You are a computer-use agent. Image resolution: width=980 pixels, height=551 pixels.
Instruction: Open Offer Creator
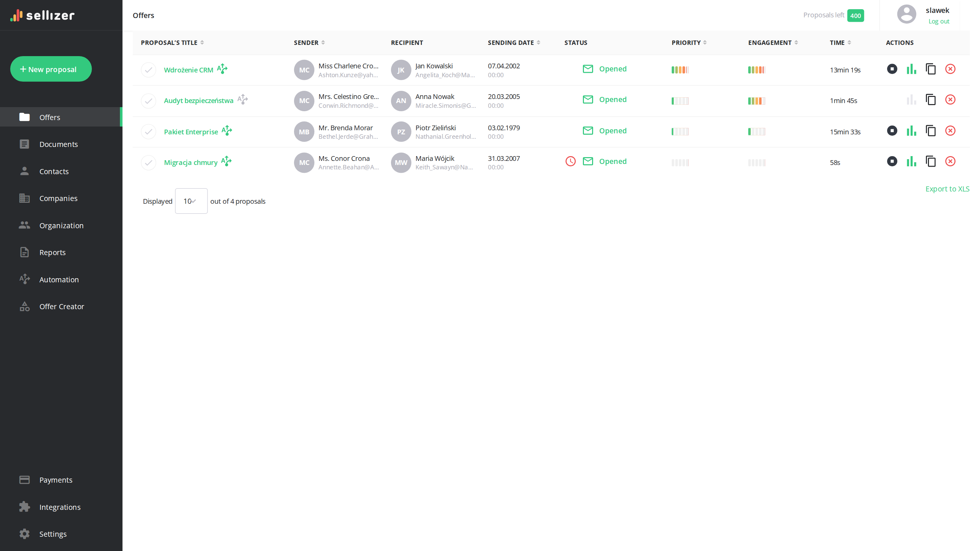[x=61, y=306]
